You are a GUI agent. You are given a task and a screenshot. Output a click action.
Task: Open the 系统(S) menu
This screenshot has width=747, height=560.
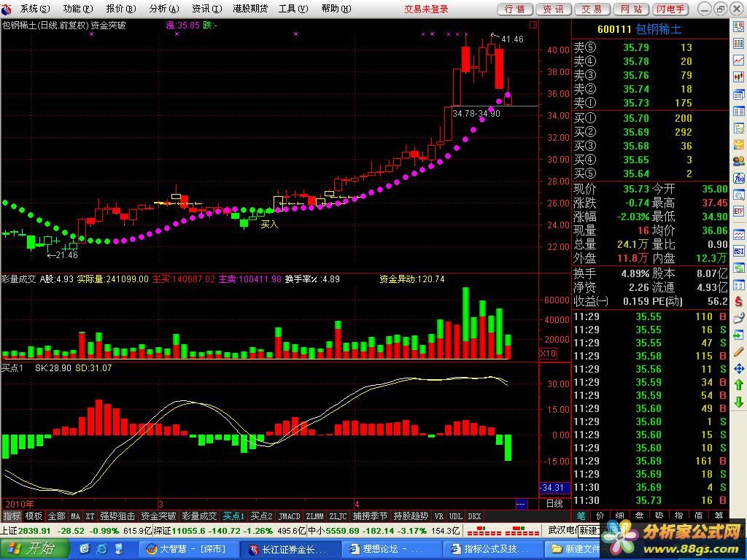pyautogui.click(x=35, y=9)
